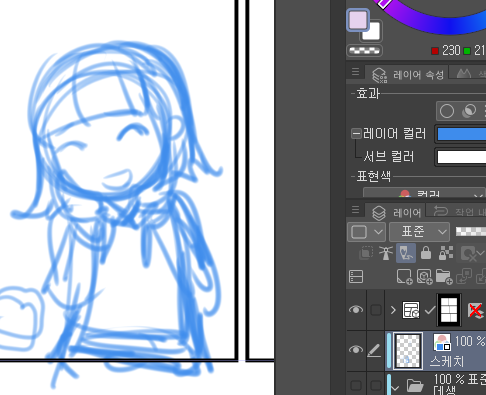Screen dimensions: 486x395
Task: Click the ruler icon with red X
Action: tap(475, 311)
